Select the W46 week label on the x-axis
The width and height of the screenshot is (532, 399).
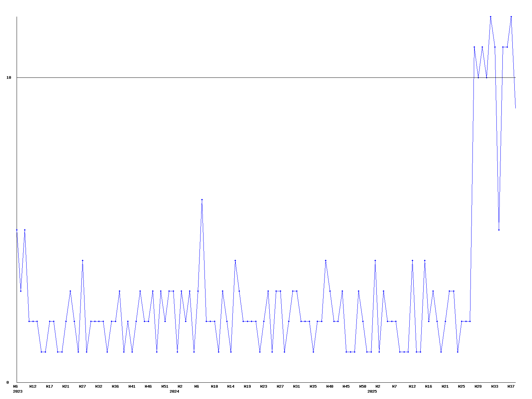click(x=148, y=386)
